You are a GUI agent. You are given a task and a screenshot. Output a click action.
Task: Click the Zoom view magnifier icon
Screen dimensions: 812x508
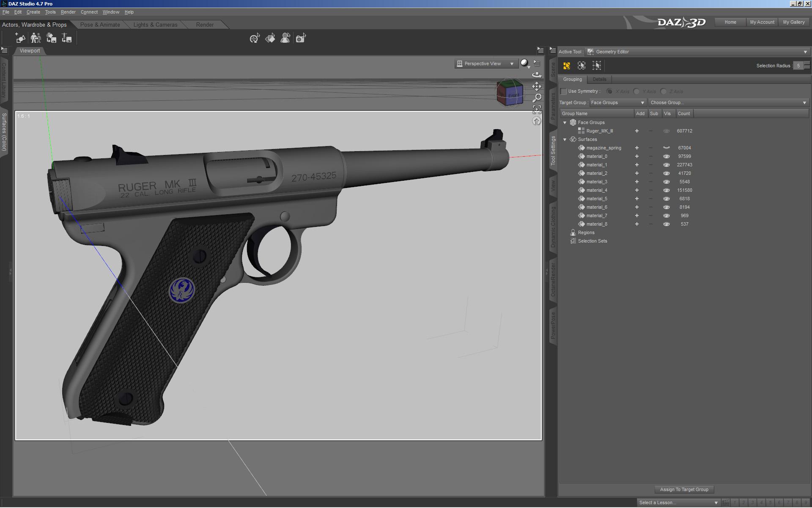click(x=537, y=98)
